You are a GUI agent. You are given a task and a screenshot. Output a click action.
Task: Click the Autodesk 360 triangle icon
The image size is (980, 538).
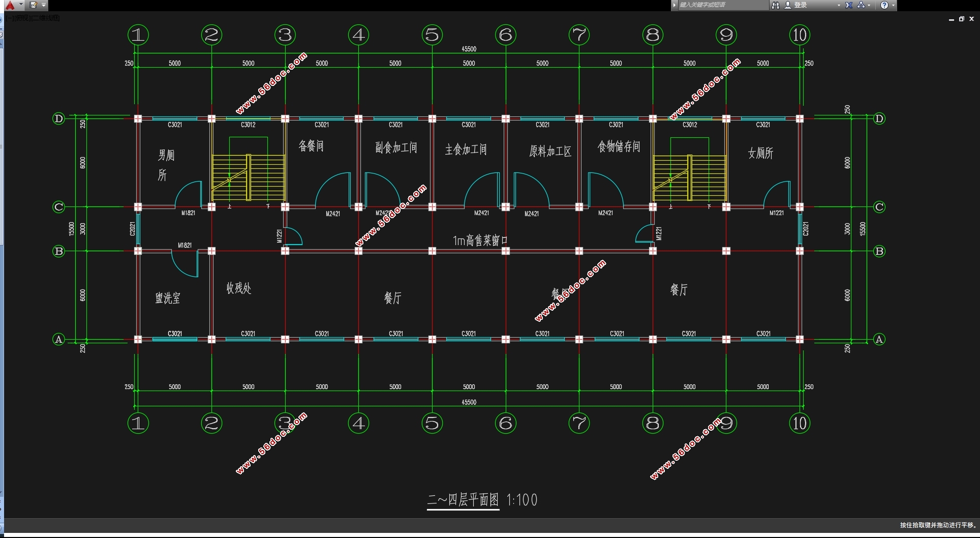tap(861, 5)
